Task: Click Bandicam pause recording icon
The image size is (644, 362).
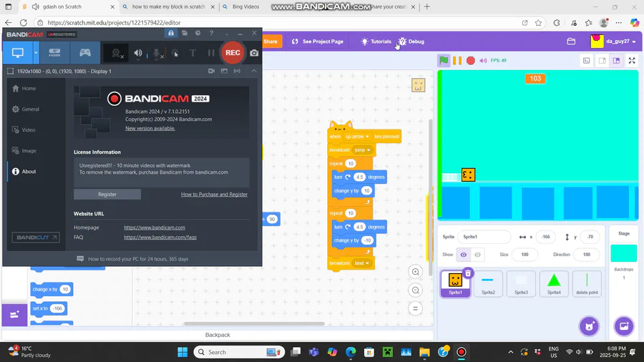Action: pos(211,53)
